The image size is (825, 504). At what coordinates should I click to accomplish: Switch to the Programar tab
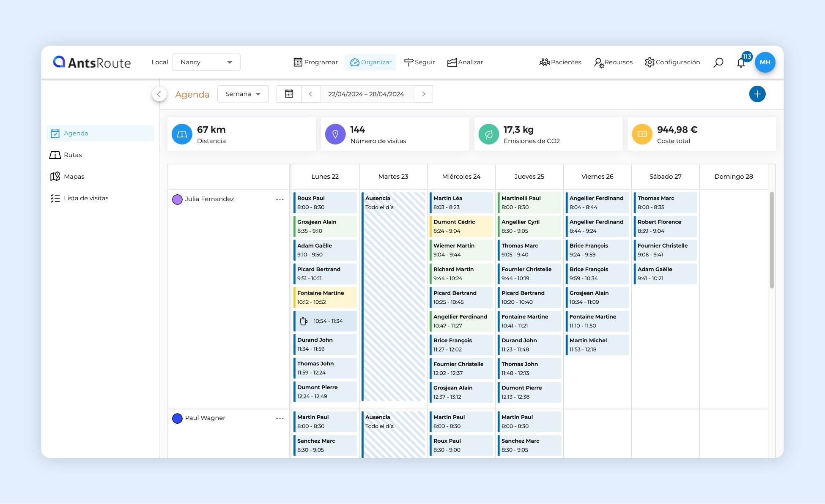coord(315,62)
